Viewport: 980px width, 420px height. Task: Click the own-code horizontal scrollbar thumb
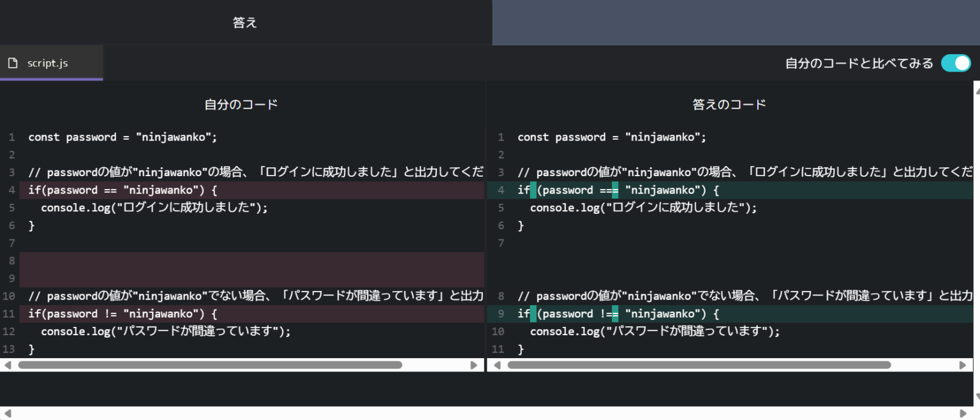point(211,364)
